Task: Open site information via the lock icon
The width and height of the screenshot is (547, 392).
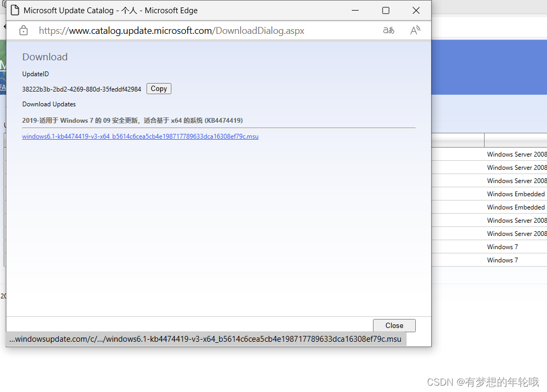Action: click(x=23, y=30)
